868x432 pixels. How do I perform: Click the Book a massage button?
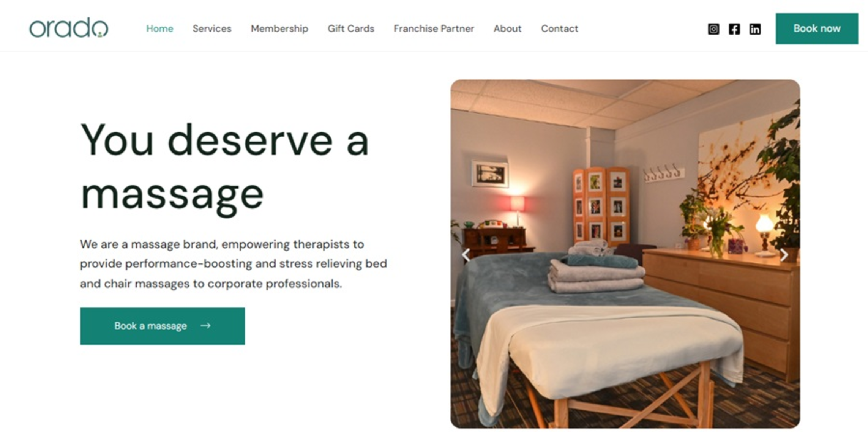[x=163, y=326]
